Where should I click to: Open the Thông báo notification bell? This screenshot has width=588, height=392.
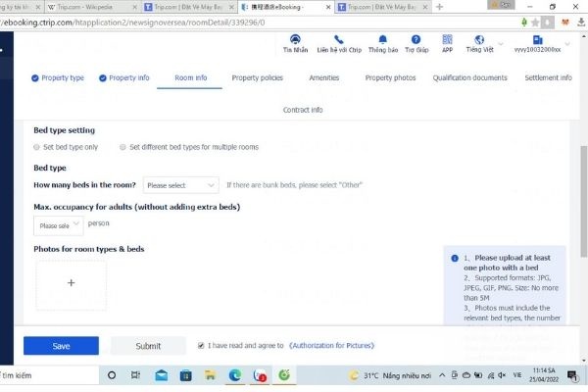point(383,39)
